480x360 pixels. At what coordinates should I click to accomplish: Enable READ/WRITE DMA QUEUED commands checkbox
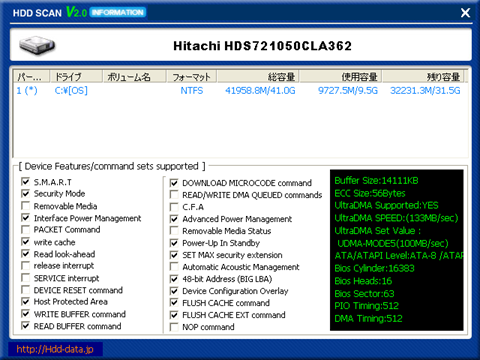[174, 195]
